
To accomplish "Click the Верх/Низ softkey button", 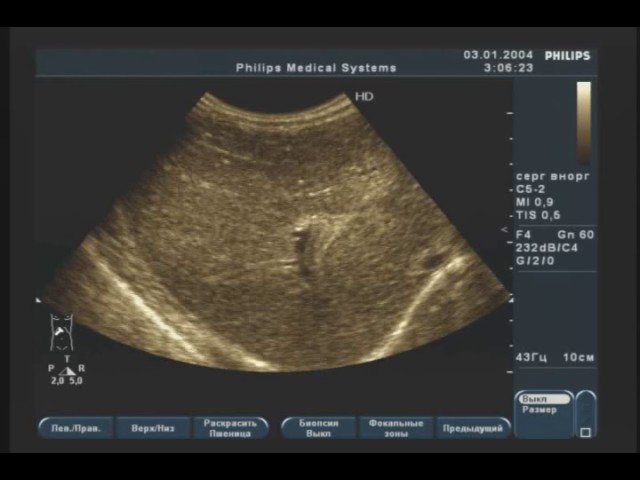I will pyautogui.click(x=153, y=428).
